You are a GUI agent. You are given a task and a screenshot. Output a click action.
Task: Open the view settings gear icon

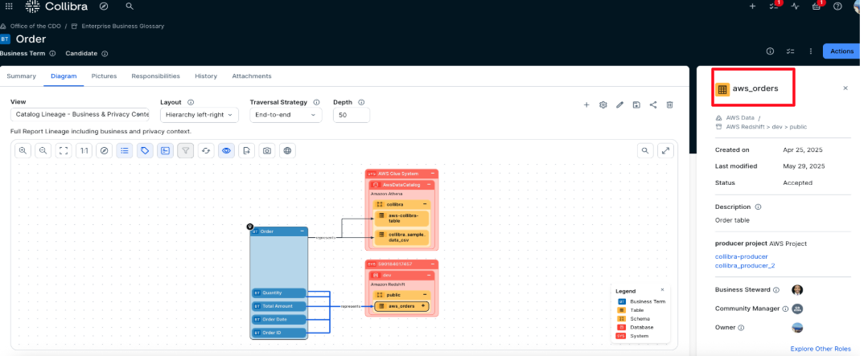coord(603,104)
